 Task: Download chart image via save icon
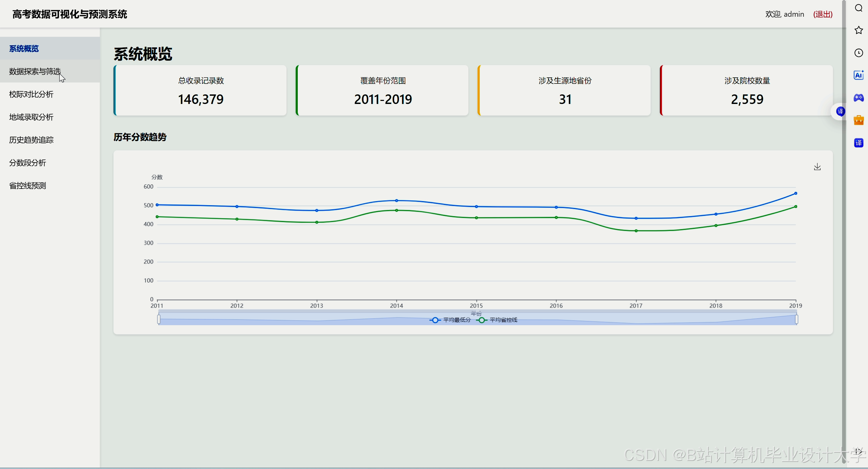(817, 167)
